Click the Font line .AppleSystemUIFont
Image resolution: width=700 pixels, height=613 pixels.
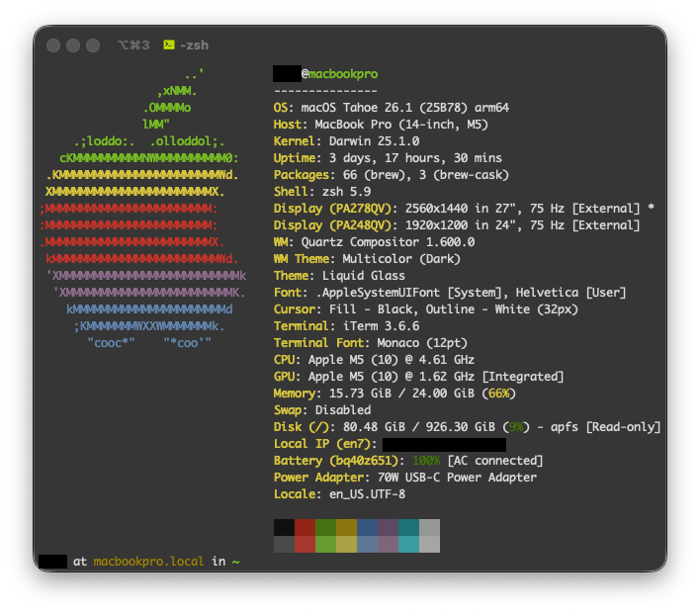450,293
